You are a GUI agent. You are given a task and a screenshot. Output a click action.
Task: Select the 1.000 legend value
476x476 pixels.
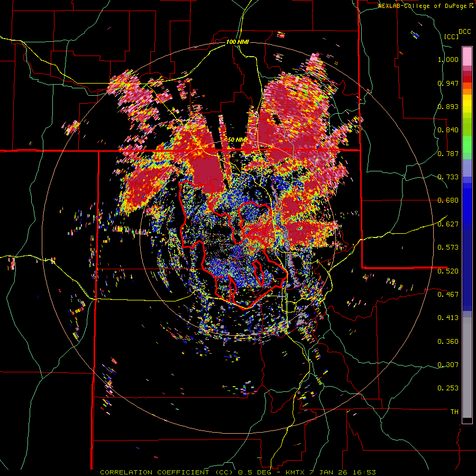pos(448,59)
